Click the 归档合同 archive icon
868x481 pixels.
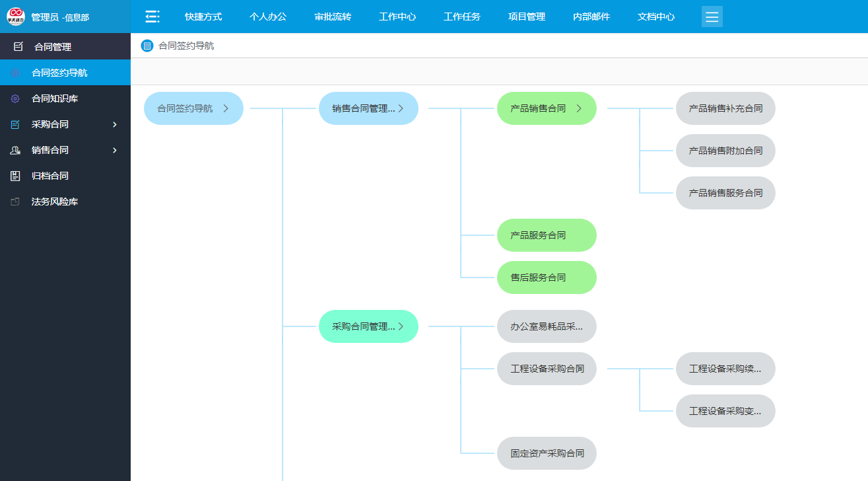coord(15,176)
